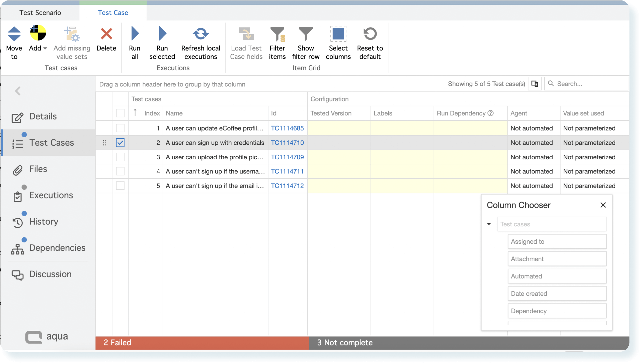
Task: Collapse the Test cases group in Column Chooser
Action: [489, 224]
